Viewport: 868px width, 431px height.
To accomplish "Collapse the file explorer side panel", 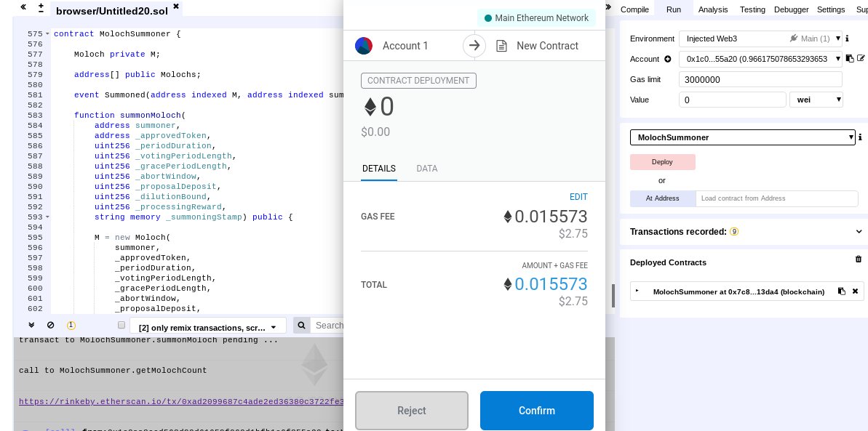I will click(x=23, y=7).
